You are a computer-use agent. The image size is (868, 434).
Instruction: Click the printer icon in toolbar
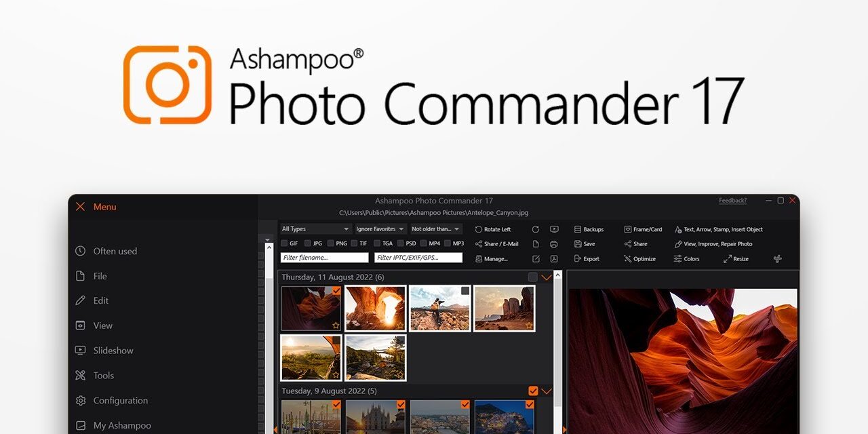coord(554,244)
